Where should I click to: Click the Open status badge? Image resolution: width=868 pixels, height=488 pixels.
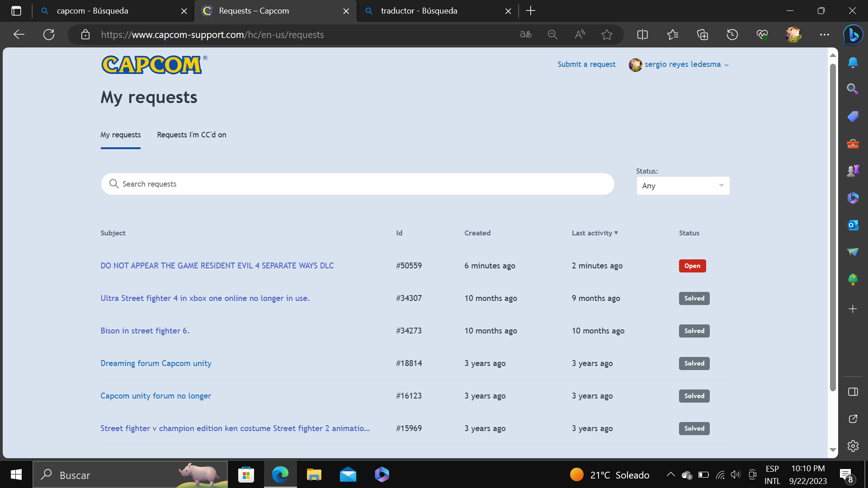pos(692,266)
